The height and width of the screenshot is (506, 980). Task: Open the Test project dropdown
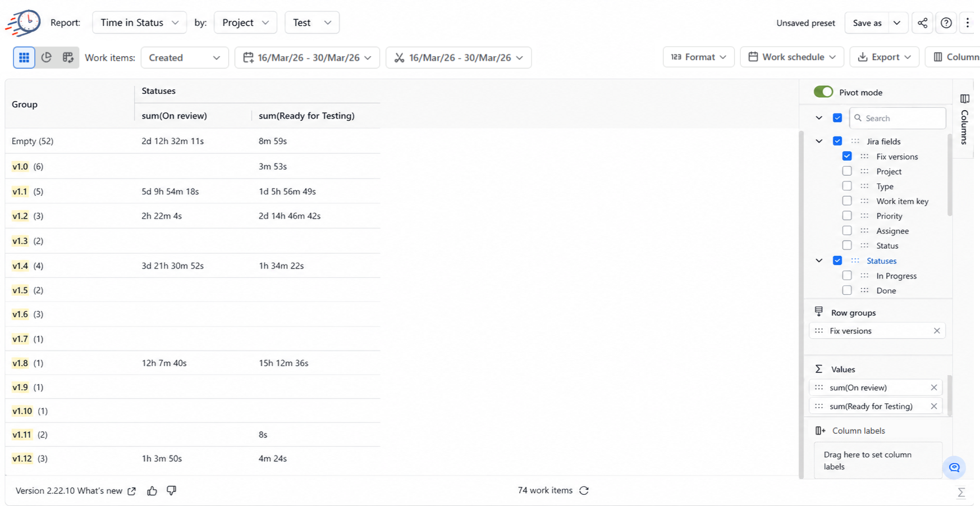click(x=312, y=22)
